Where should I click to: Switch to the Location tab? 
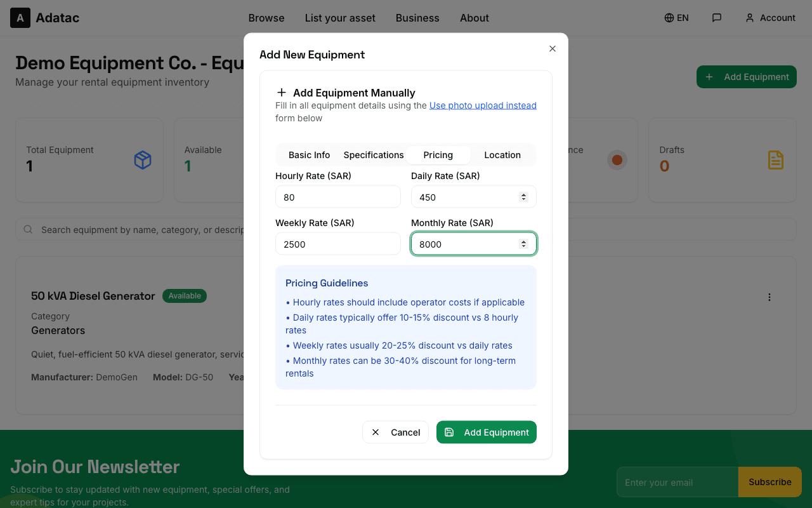point(502,155)
